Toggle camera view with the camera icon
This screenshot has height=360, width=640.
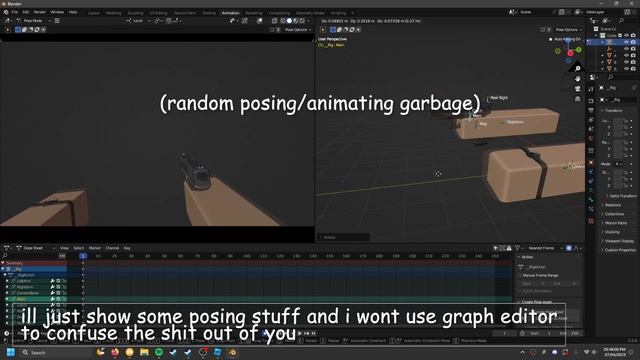(578, 89)
